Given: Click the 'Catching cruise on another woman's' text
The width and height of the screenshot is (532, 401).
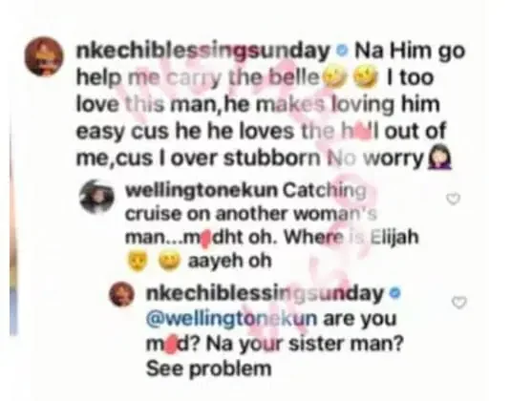Looking at the screenshot, I should (x=251, y=202).
